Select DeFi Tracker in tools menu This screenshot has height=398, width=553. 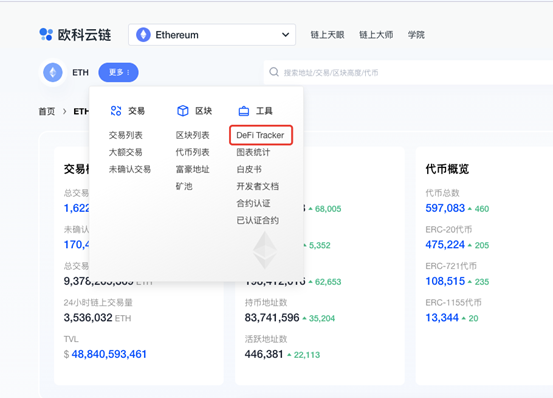(260, 135)
